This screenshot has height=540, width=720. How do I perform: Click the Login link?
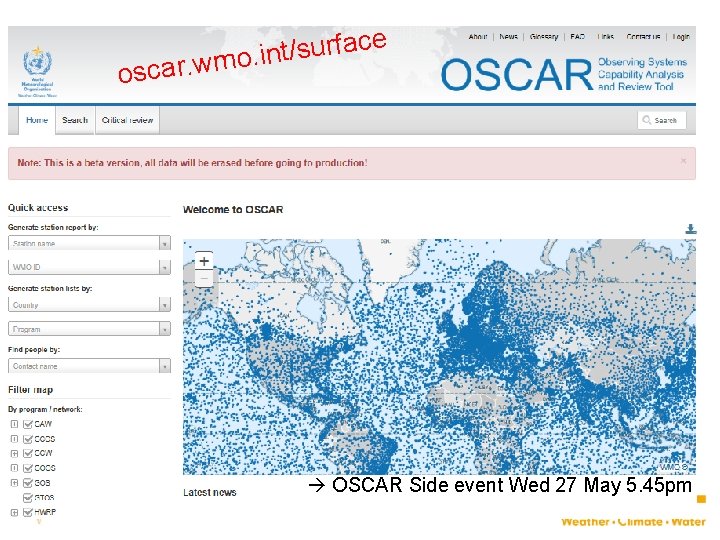pyautogui.click(x=681, y=37)
